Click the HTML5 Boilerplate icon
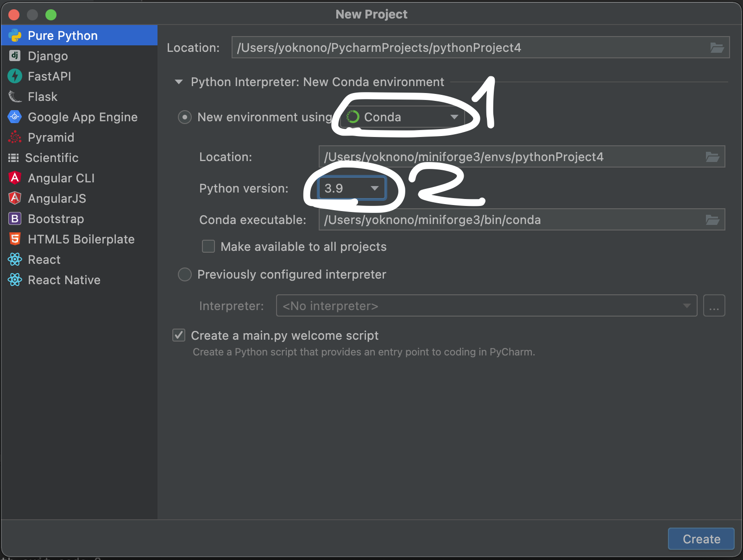743x560 pixels. [15, 239]
